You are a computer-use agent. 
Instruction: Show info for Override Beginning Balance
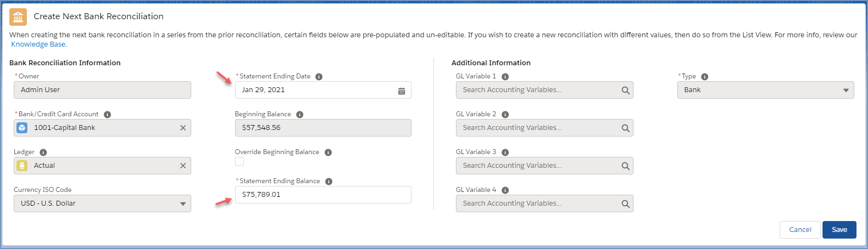(328, 152)
